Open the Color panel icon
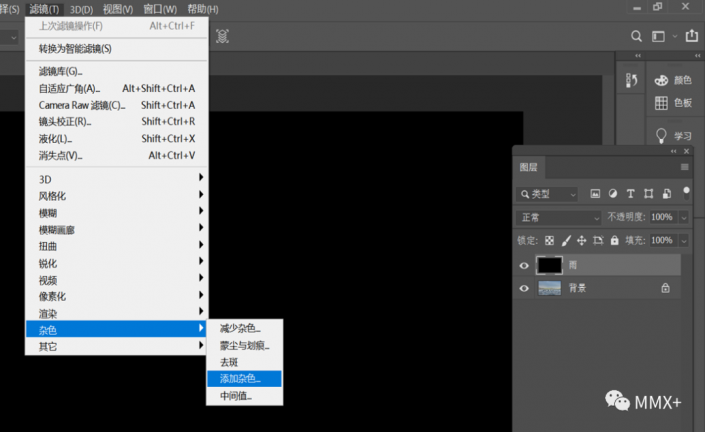This screenshot has width=705, height=432. (661, 80)
